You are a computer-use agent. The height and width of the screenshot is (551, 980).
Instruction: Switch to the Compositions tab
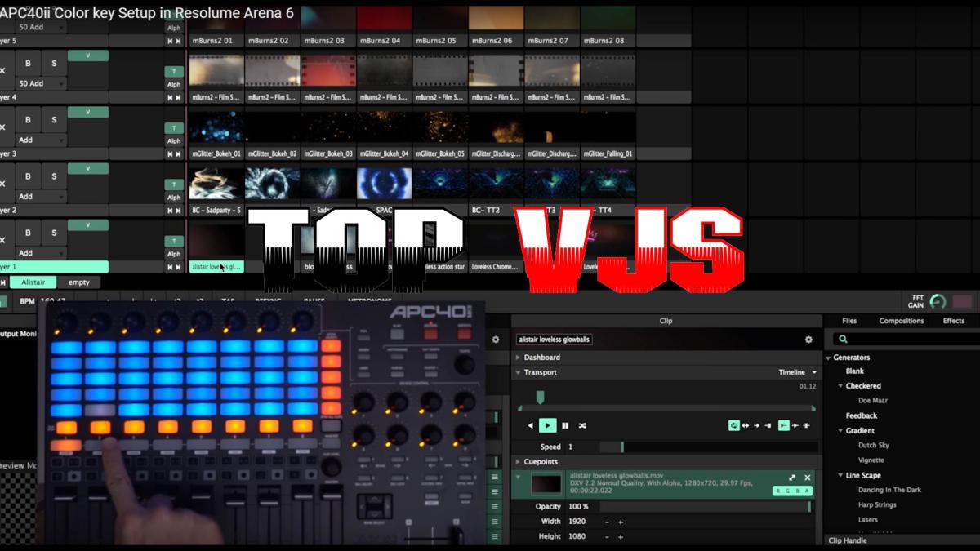coord(902,321)
